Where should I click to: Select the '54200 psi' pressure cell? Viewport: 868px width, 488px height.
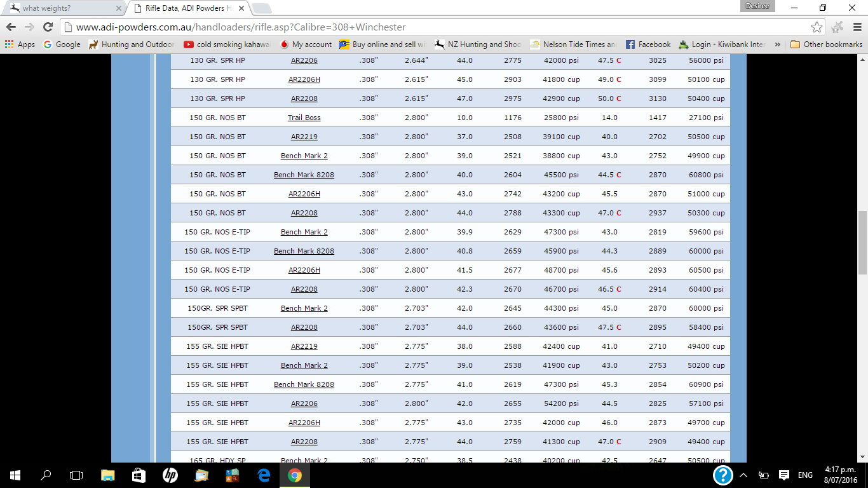click(x=561, y=403)
